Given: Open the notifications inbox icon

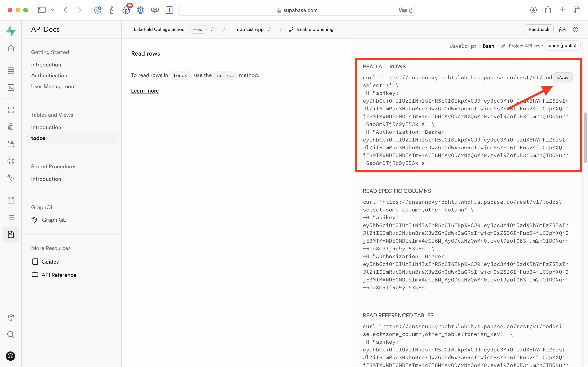Looking at the screenshot, I should [x=562, y=29].
